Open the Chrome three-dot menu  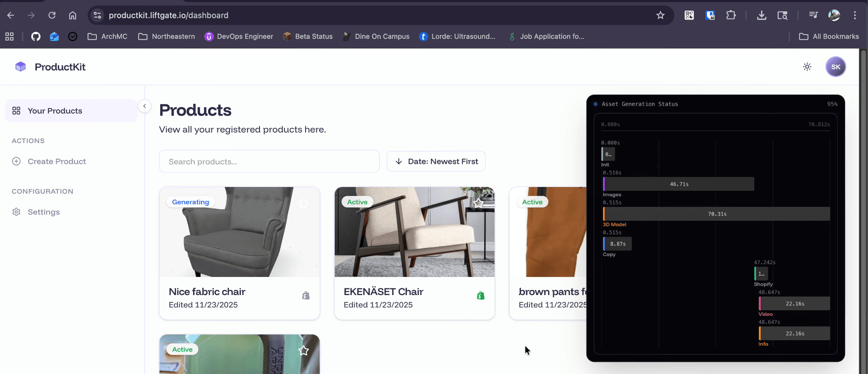click(854, 15)
